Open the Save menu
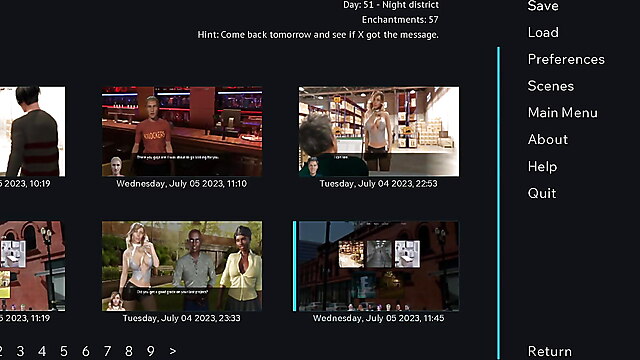 click(542, 6)
